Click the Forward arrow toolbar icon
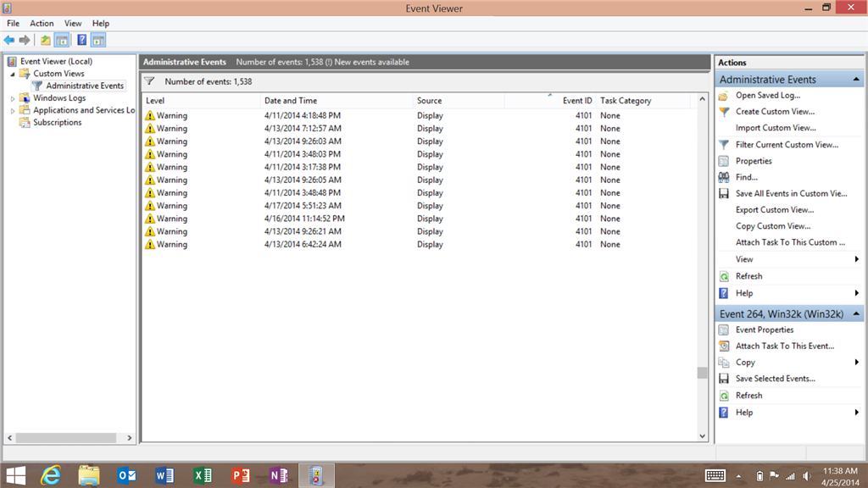The width and height of the screenshot is (868, 488). (x=25, y=40)
